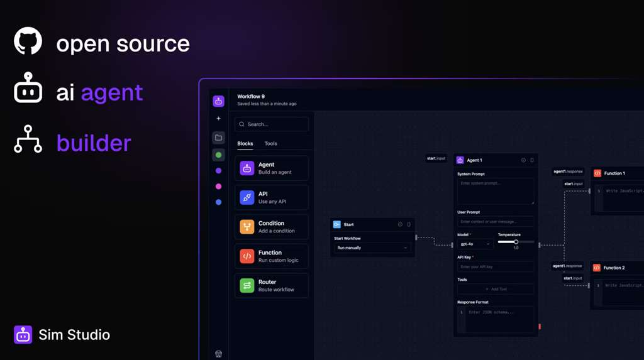Click the circle icon on Agent 1 header
This screenshot has width=644, height=360.
[523, 160]
